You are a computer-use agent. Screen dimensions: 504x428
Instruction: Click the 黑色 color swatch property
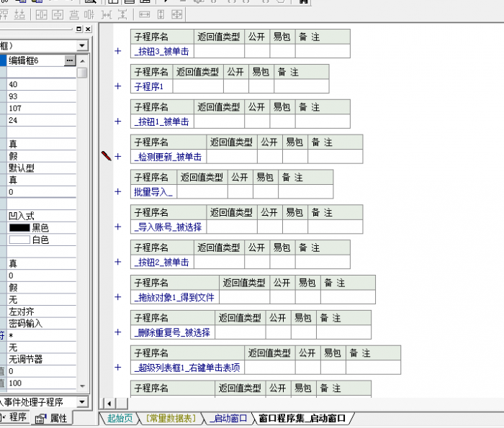tap(19, 227)
